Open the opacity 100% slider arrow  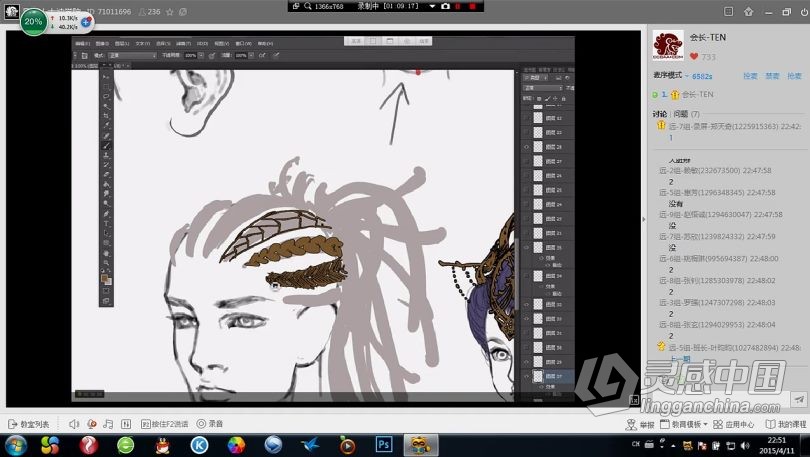201,55
